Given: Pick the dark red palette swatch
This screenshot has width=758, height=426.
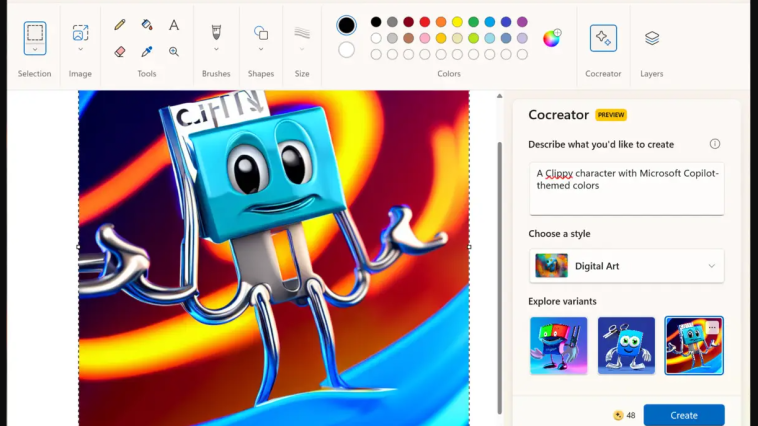Looking at the screenshot, I should 408,22.
